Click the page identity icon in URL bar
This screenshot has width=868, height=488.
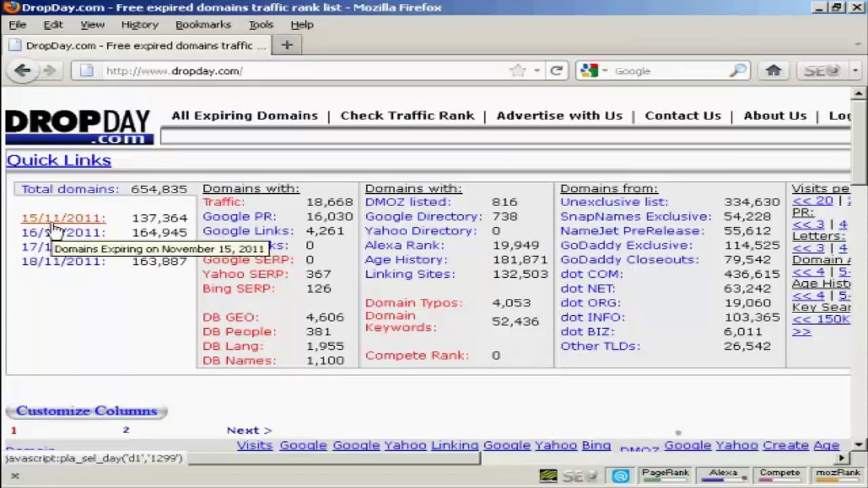87,70
